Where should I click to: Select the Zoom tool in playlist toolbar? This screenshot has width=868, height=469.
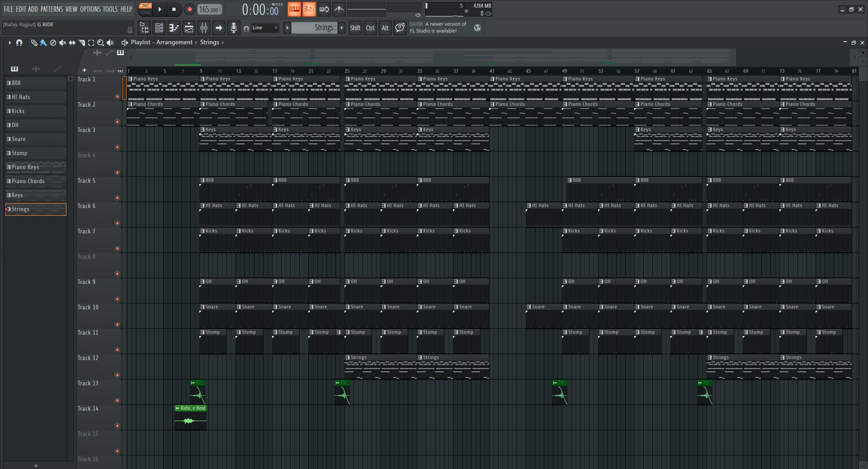click(x=100, y=43)
